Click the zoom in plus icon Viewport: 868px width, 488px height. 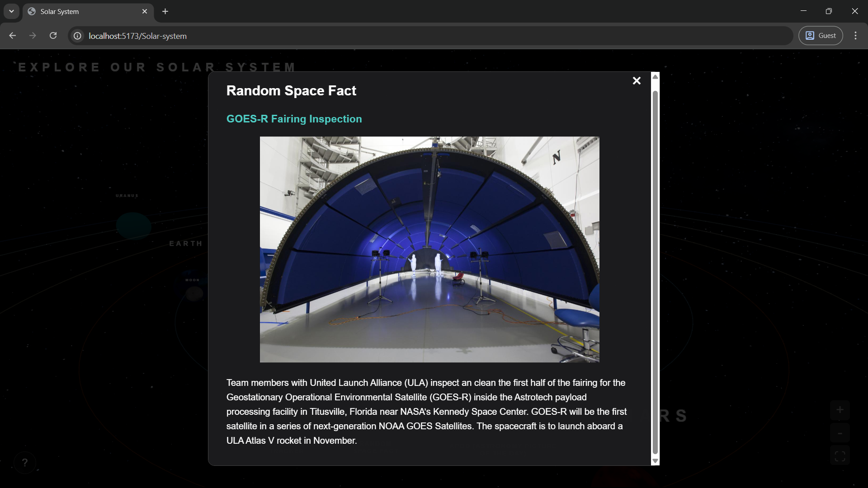[x=840, y=410]
